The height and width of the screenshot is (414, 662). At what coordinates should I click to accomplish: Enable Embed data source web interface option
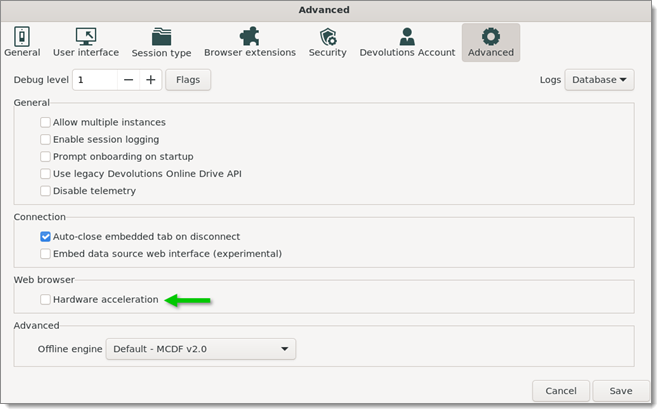click(x=45, y=254)
